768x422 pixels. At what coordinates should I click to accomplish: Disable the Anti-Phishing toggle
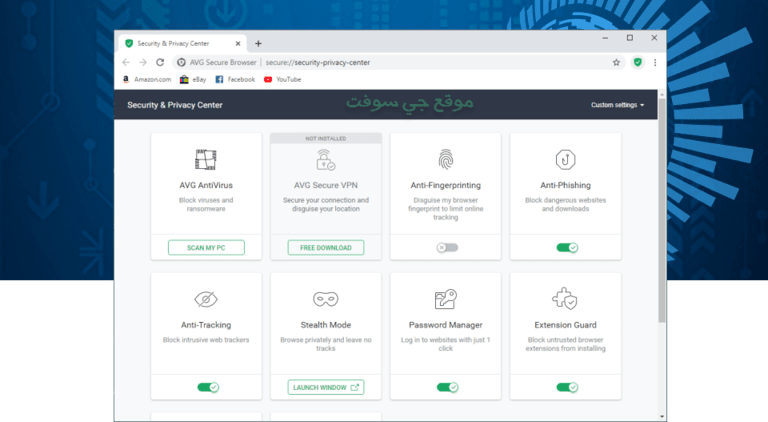pyautogui.click(x=567, y=248)
